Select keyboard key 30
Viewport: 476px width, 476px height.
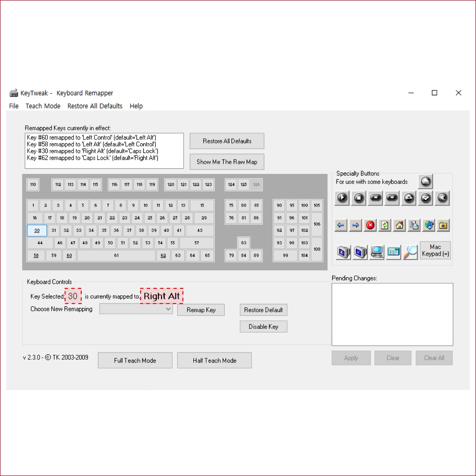37,230
